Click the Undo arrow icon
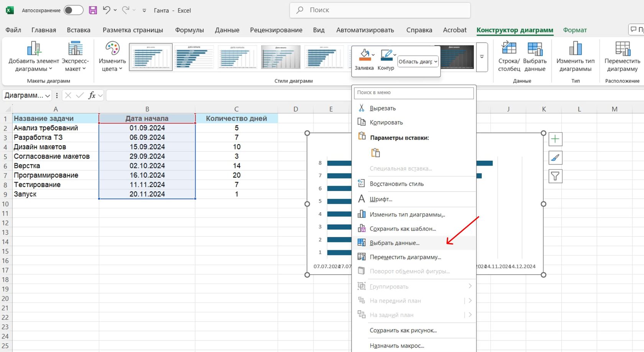 (107, 10)
